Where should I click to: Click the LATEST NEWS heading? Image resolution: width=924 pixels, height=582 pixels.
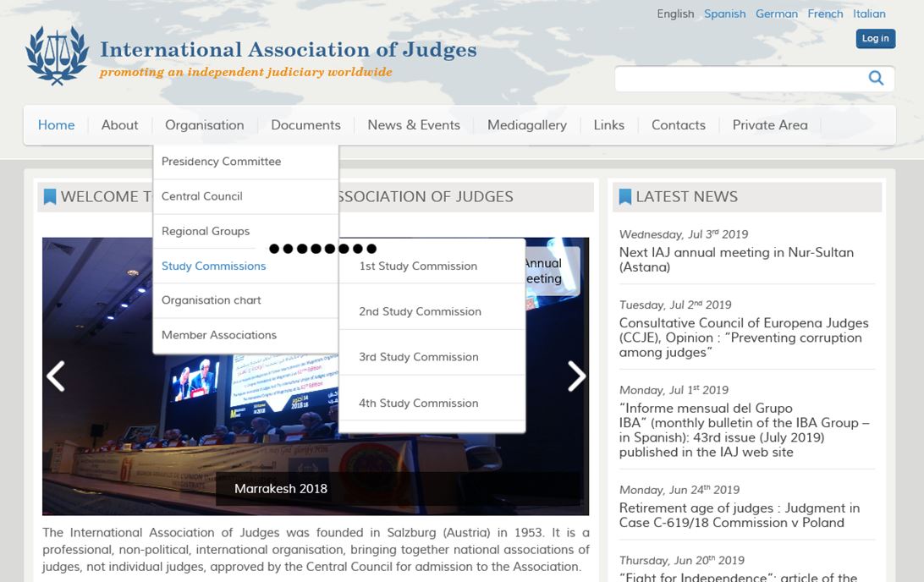pos(686,197)
